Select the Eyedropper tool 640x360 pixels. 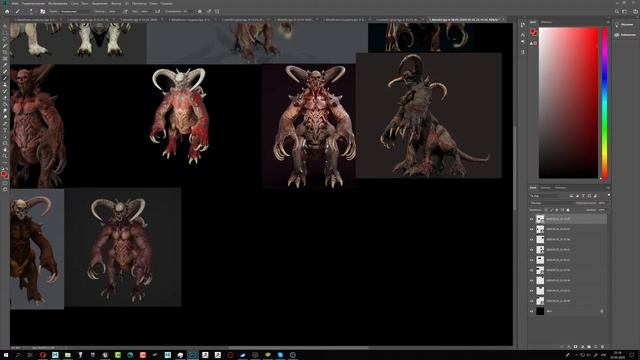pyautogui.click(x=5, y=65)
